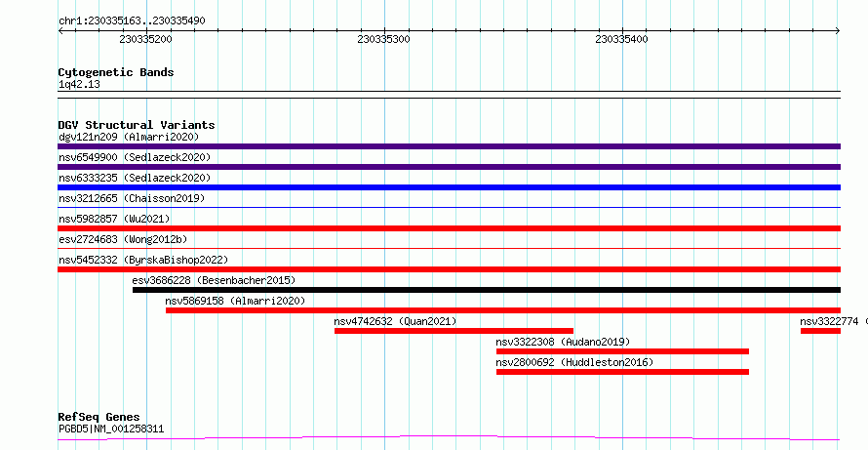The height and width of the screenshot is (450, 868).
Task: Select the 1q42.13 cytogenetic band label
Action: [x=79, y=85]
